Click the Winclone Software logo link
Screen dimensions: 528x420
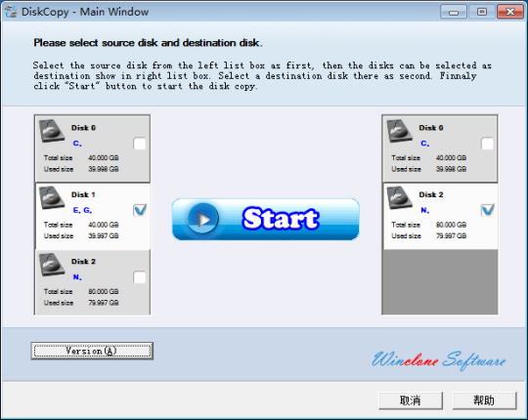439,360
